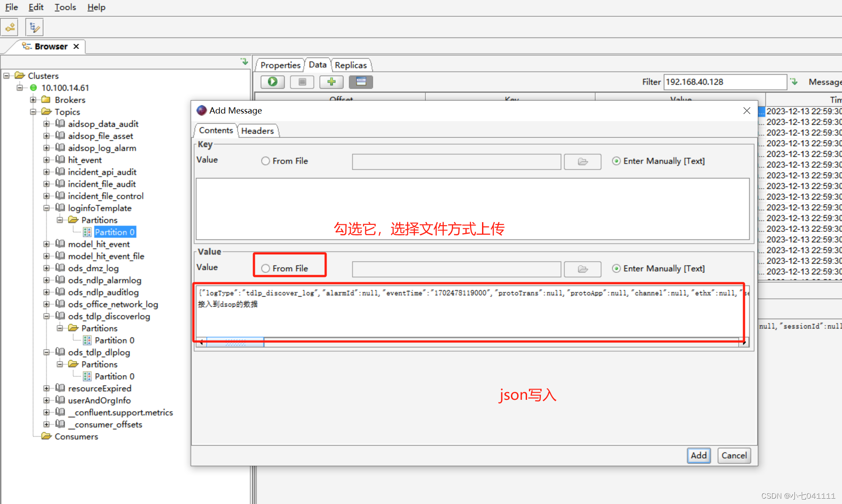The height and width of the screenshot is (504, 842).
Task: Click the value text horizontal scrollbar thumb
Action: (235, 342)
